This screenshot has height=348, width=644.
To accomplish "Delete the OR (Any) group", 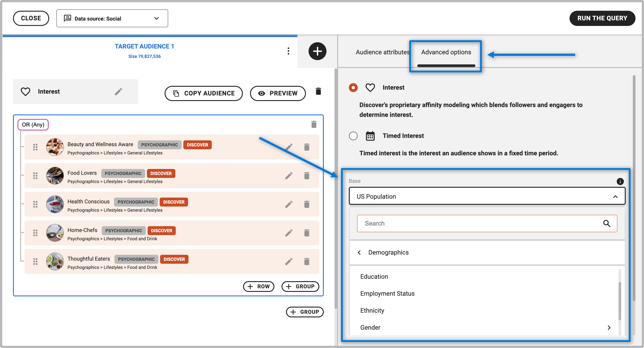I will click(314, 124).
